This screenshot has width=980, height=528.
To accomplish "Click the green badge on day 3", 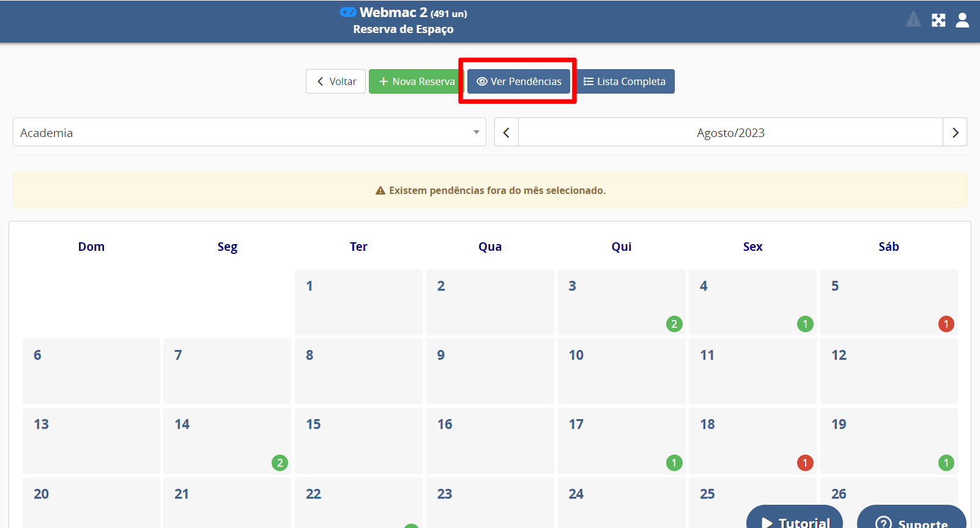I will pyautogui.click(x=674, y=324).
